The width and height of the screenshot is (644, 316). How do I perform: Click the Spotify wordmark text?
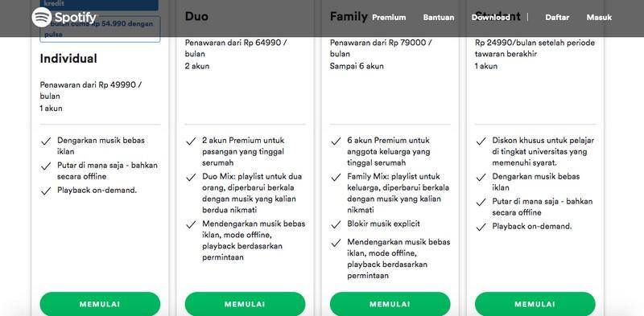(x=75, y=18)
